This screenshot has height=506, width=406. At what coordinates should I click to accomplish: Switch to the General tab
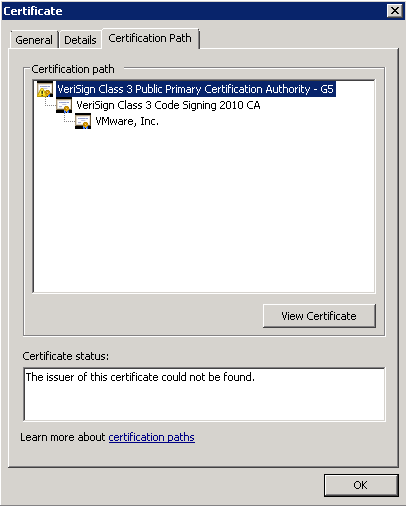(x=34, y=40)
